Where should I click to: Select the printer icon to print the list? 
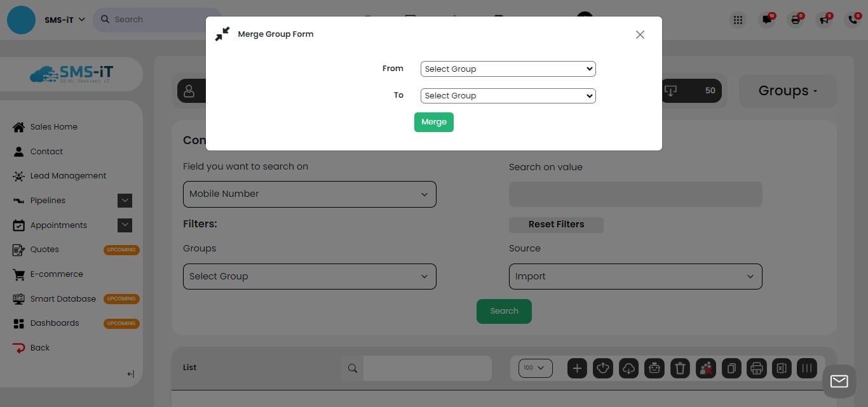(x=756, y=368)
